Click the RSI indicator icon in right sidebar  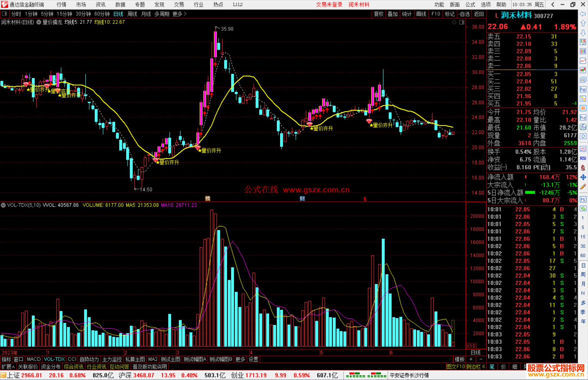pyautogui.click(x=583, y=158)
